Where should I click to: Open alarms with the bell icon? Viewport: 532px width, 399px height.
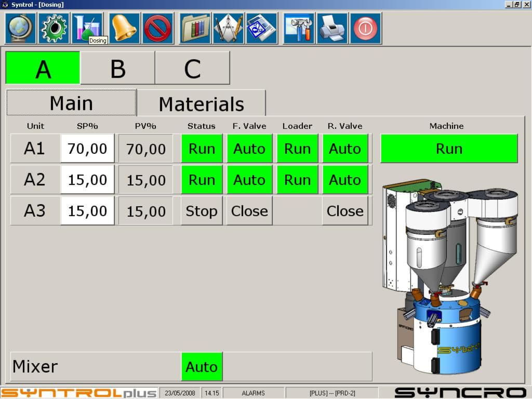[124, 28]
